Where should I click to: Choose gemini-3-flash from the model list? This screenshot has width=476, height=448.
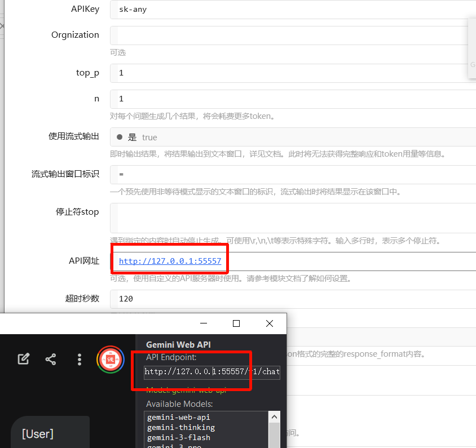click(178, 437)
